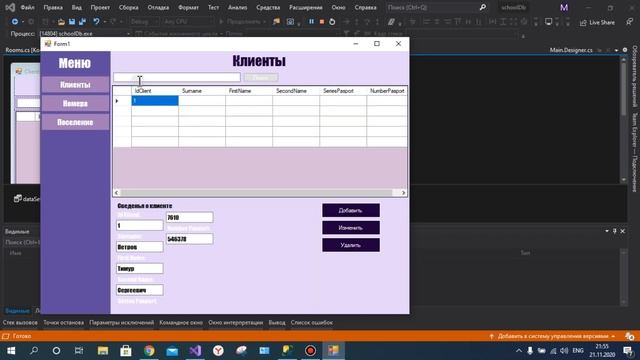The width and height of the screenshot is (640, 360).
Task: Click the Клиенты menu button in Form1
Action: (x=75, y=85)
